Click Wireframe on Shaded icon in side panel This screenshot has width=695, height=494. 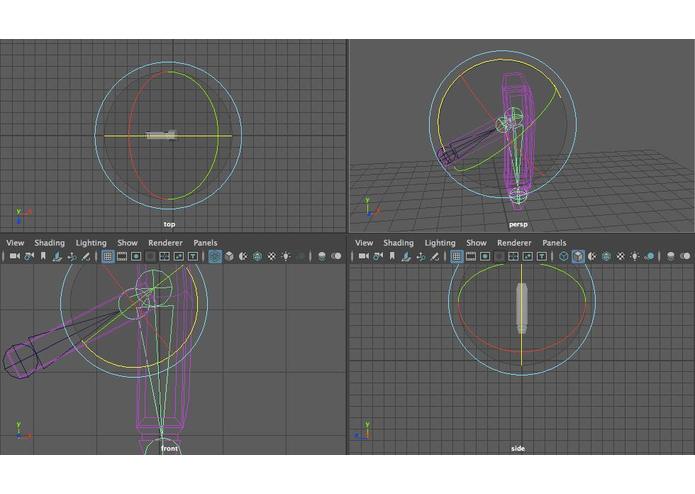pos(606,256)
